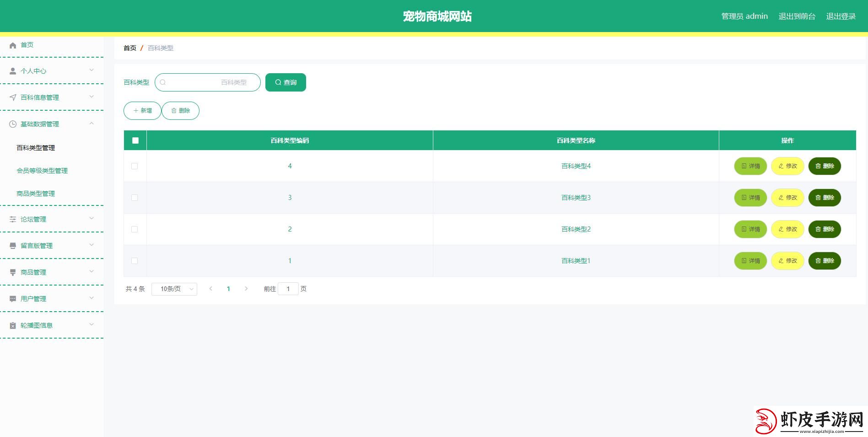This screenshot has width=868, height=437.
Task: Focus the 百科类型 search input field
Action: [x=208, y=82]
